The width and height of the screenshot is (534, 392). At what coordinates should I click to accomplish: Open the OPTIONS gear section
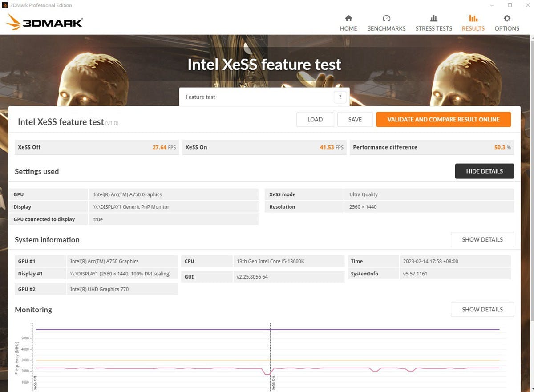coord(507,23)
